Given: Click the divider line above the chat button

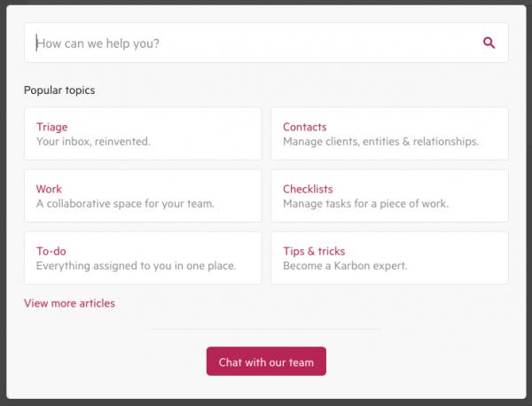Looking at the screenshot, I should click(266, 329).
